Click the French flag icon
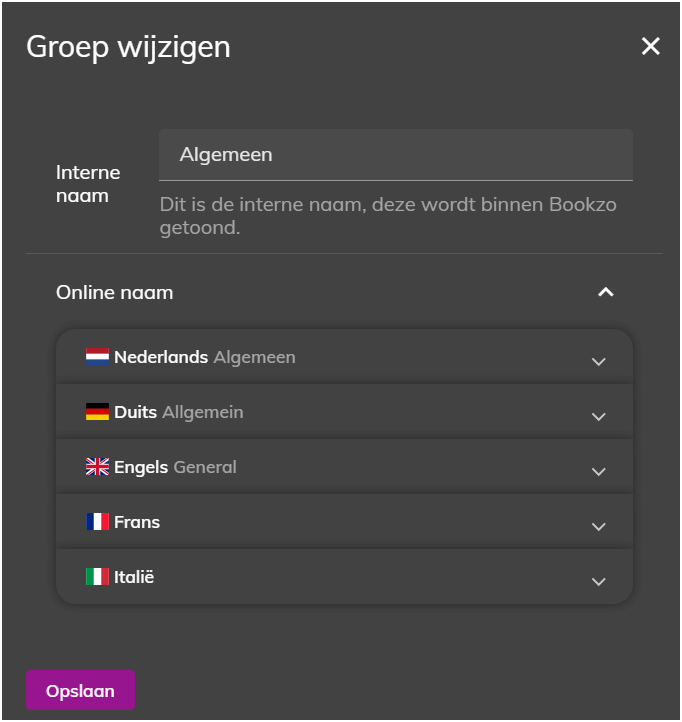Image resolution: width=682 pixels, height=722 pixels. tap(98, 522)
